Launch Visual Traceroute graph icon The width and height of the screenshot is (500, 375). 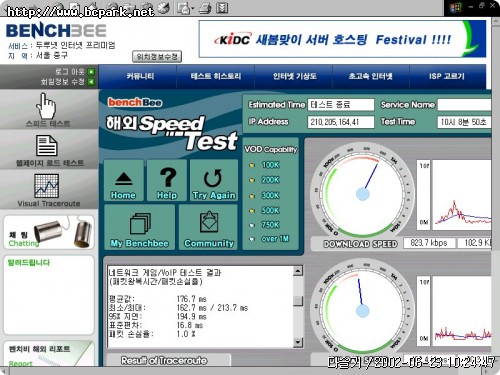click(x=47, y=186)
